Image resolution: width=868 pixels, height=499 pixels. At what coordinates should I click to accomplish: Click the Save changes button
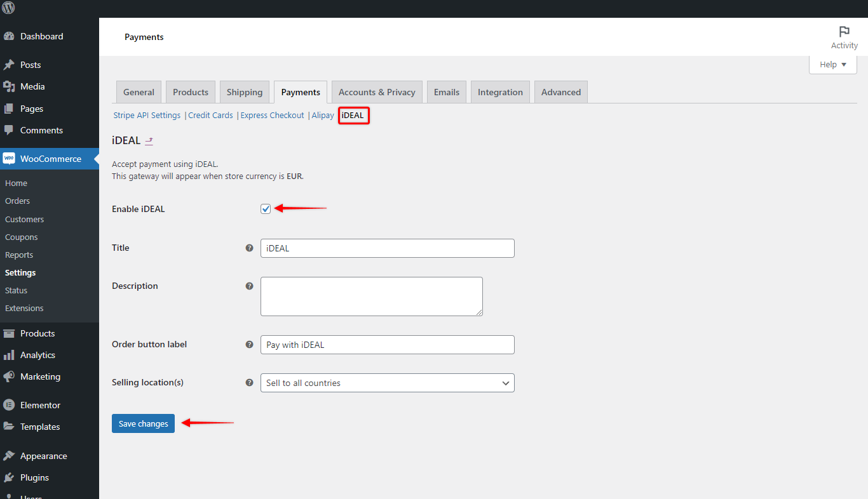(x=143, y=423)
